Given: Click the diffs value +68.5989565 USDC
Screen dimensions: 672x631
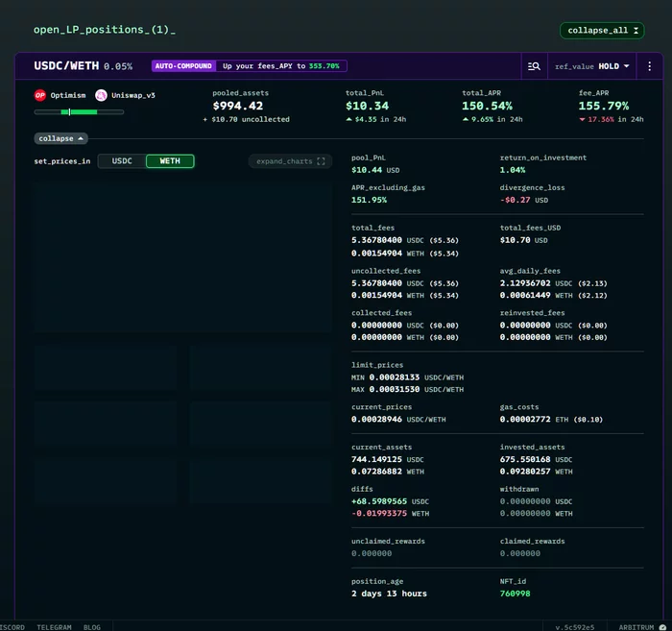Looking at the screenshot, I should pyautogui.click(x=390, y=501).
